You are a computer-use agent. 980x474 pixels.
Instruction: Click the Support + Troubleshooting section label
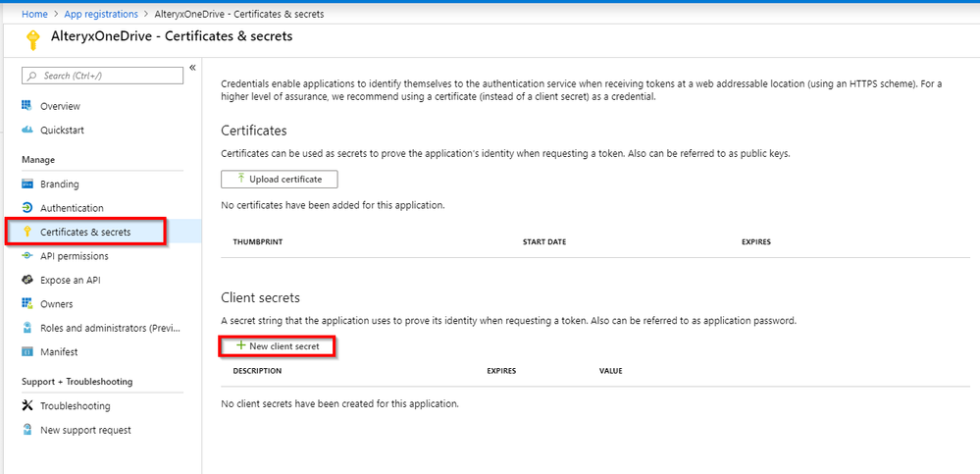(x=77, y=382)
